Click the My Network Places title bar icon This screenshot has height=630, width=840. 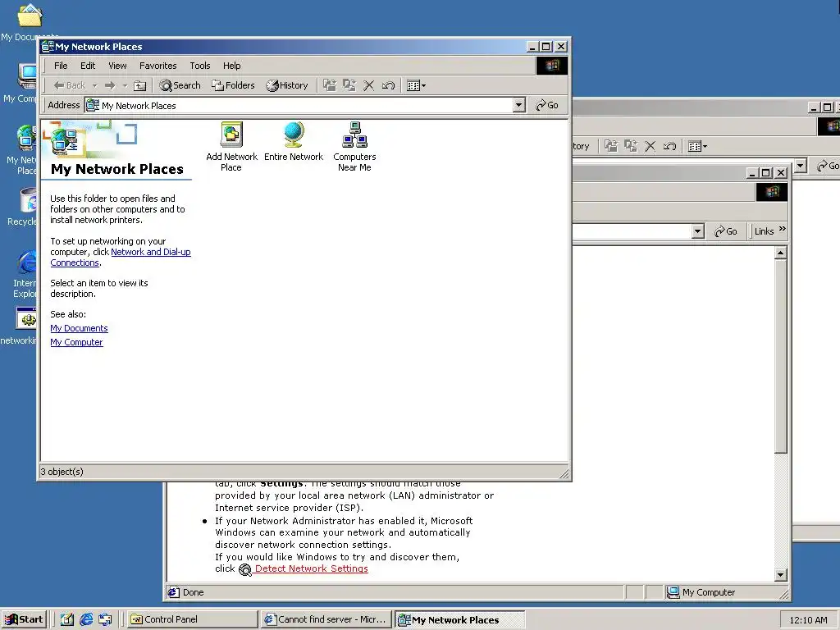[48, 47]
